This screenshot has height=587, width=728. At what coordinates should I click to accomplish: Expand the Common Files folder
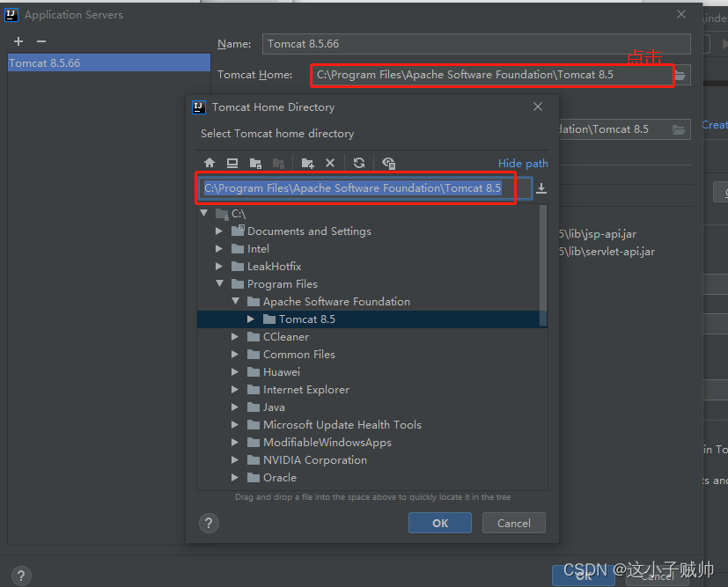[x=235, y=354]
